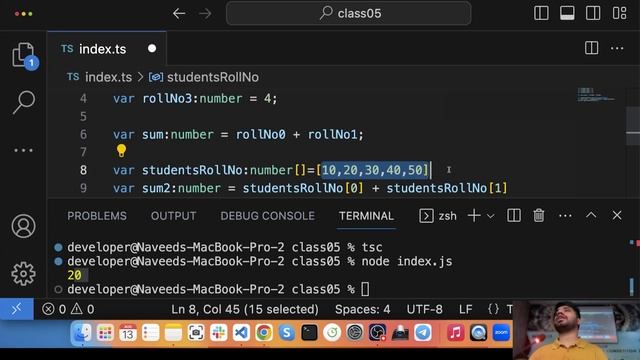The width and height of the screenshot is (640, 360).
Task: Open editor More Actions ellipsis
Action: coord(617,48)
